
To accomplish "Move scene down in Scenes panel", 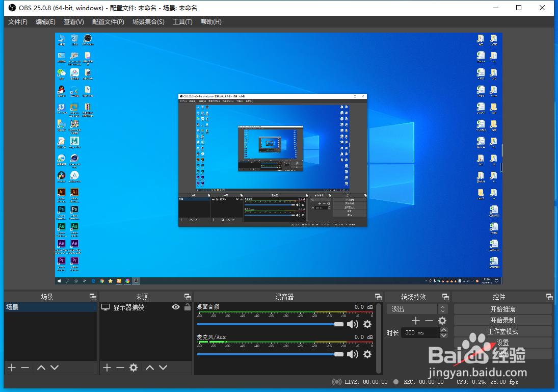I will click(55, 368).
